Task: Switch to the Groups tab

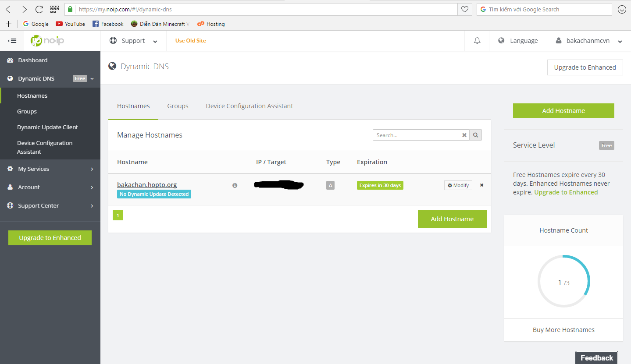Action: pos(178,106)
